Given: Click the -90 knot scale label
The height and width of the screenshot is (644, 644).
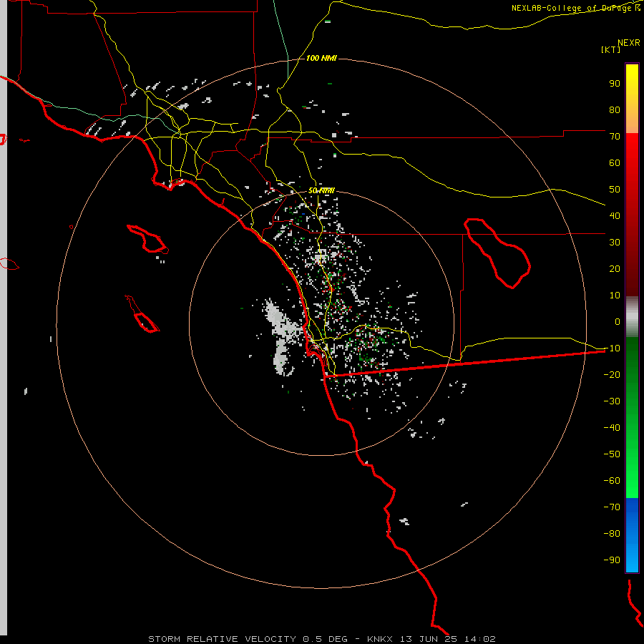Looking at the screenshot, I should (x=612, y=560).
